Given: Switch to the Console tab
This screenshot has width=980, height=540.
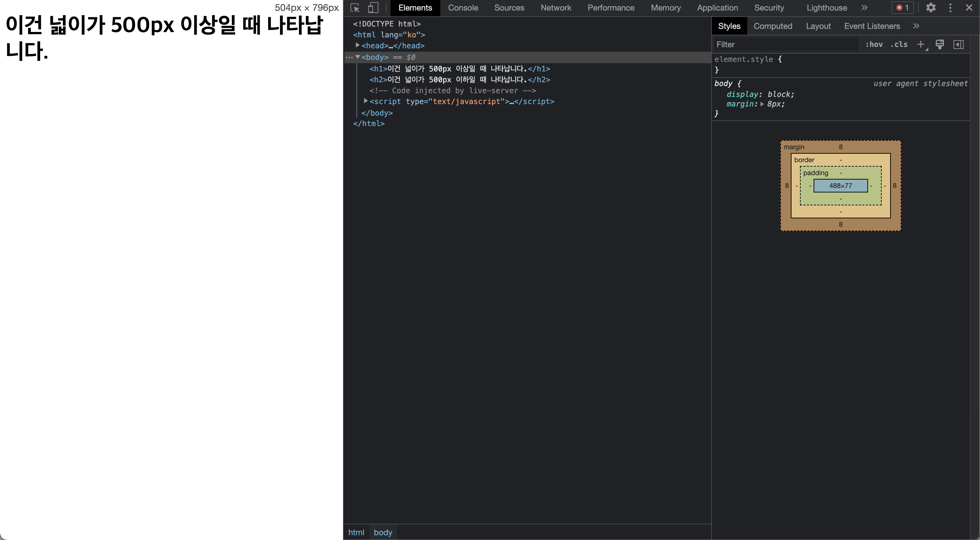Looking at the screenshot, I should click(x=463, y=7).
